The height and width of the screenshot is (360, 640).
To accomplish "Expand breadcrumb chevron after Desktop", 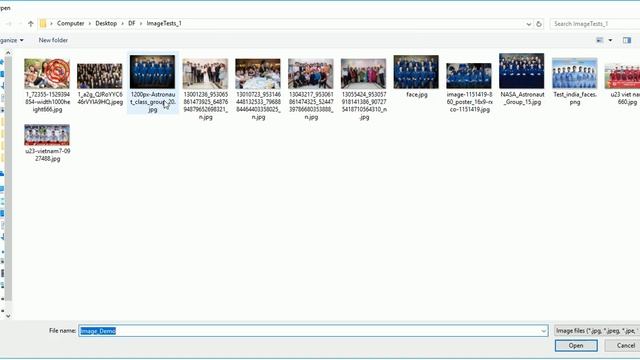I will tap(122, 24).
